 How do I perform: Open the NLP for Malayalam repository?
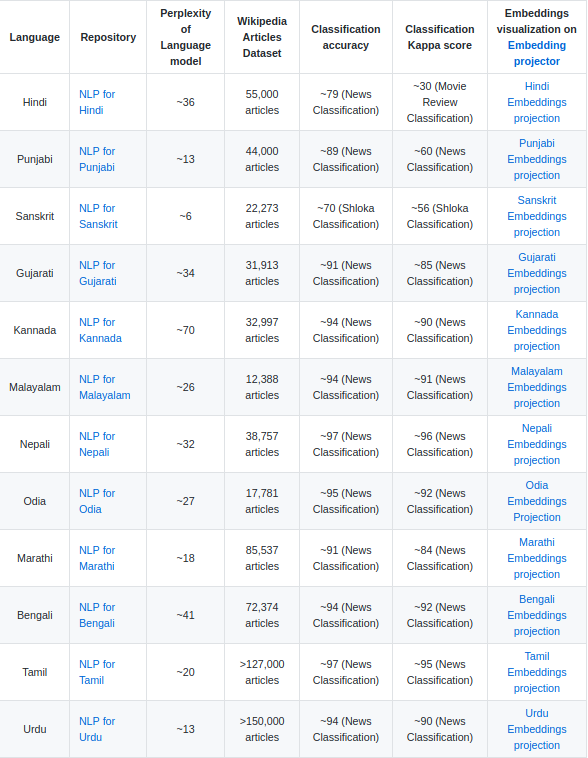105,387
